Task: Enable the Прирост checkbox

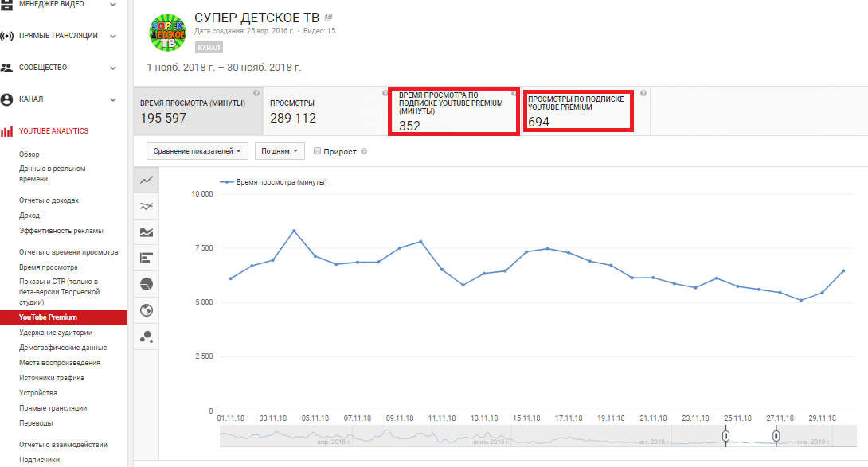Action: 318,151
